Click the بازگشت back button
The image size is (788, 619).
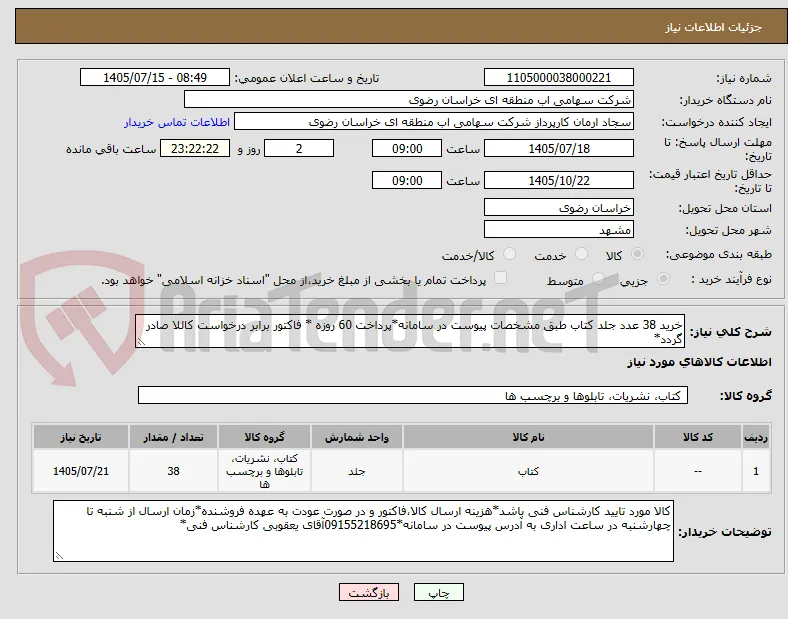(369, 593)
